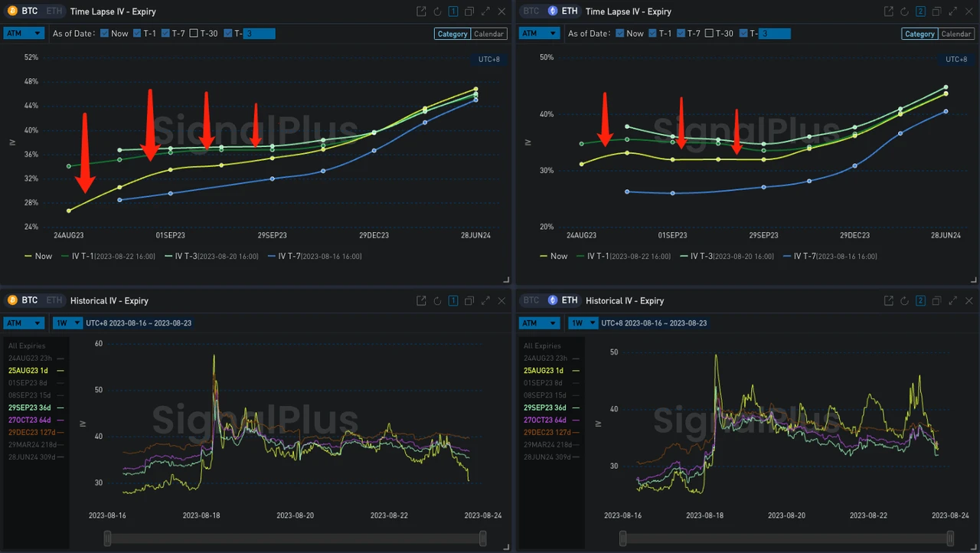This screenshot has height=553, width=980.
Task: Enable T-30 checkbox in BTC Time Lapse panel
Action: click(x=194, y=34)
